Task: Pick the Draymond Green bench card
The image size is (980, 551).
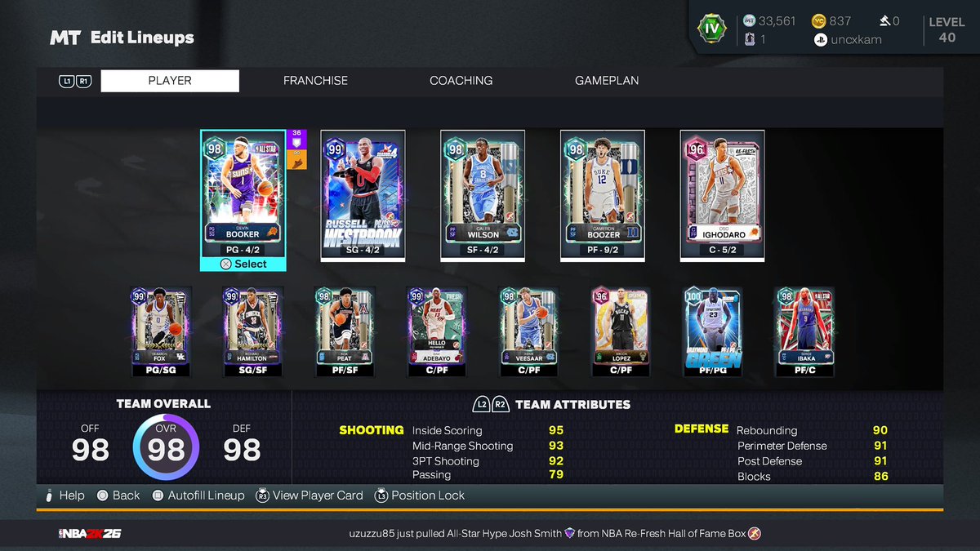Action: 714,331
